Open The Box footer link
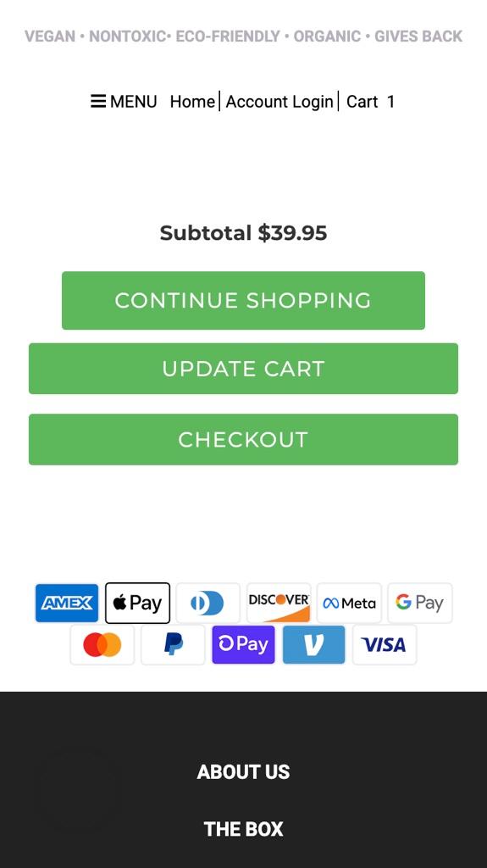487x868 pixels. coord(244,829)
